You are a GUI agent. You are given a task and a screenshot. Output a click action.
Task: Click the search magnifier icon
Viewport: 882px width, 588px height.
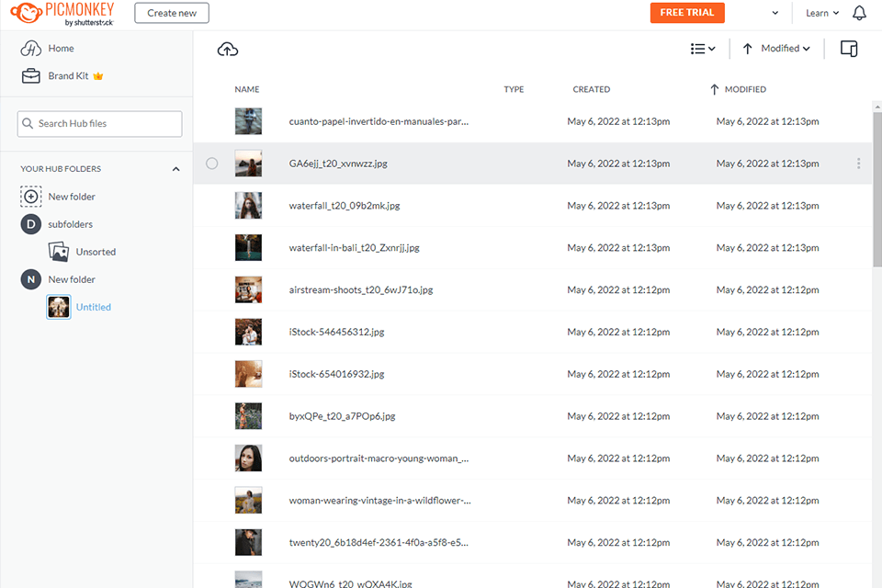(27, 123)
